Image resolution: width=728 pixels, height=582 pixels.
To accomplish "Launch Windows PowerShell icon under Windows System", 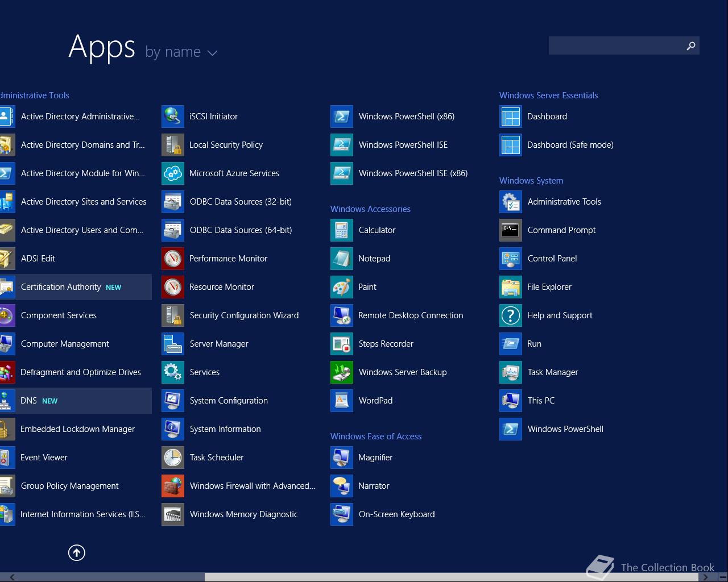I will (511, 429).
